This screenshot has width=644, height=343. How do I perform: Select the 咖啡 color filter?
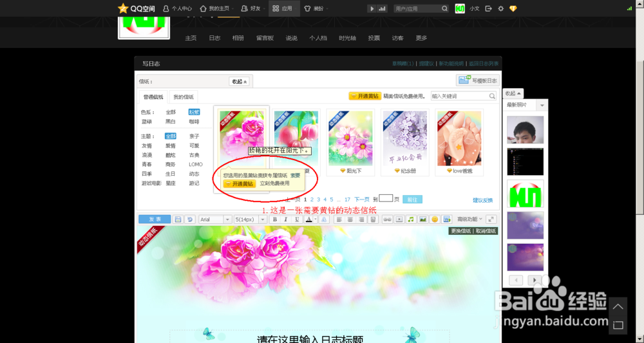[194, 122]
